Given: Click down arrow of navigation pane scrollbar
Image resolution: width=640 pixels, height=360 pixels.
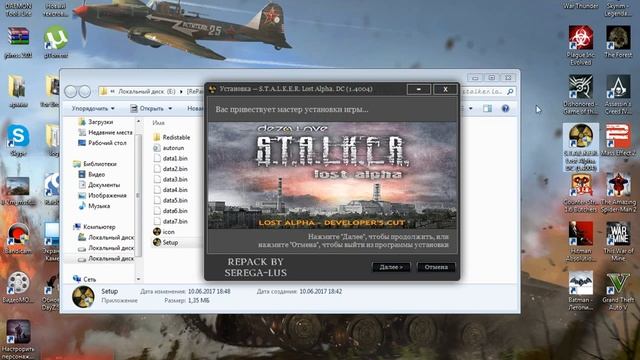Looking at the screenshot, I should pos(138,279).
